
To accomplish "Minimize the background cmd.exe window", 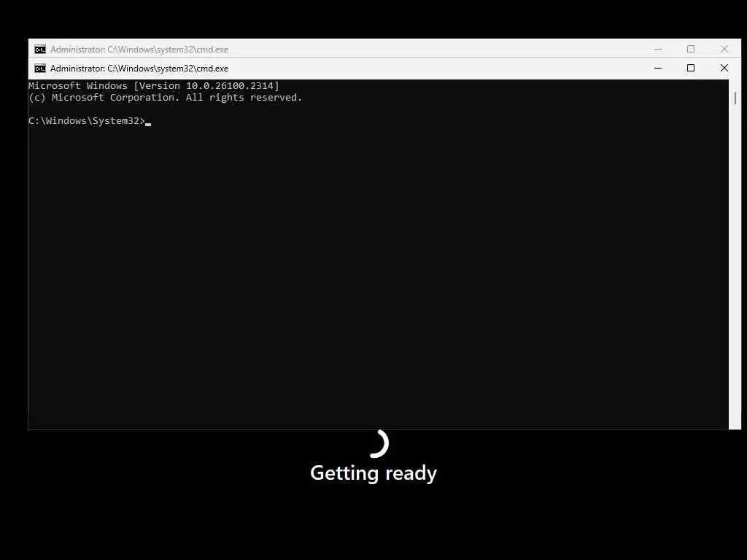I will point(658,49).
